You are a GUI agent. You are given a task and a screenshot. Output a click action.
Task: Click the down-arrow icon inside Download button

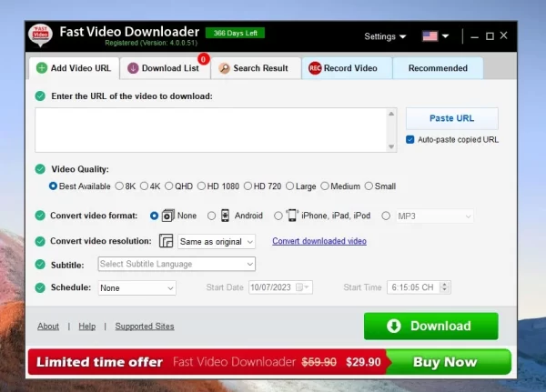point(394,327)
